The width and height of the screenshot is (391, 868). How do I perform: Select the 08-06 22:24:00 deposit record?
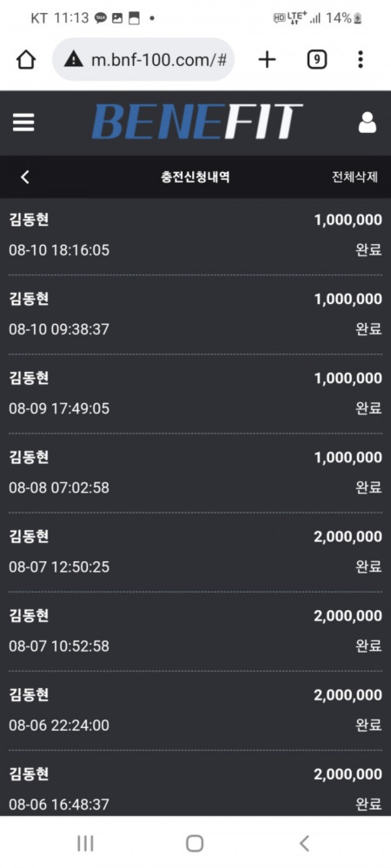(x=195, y=710)
